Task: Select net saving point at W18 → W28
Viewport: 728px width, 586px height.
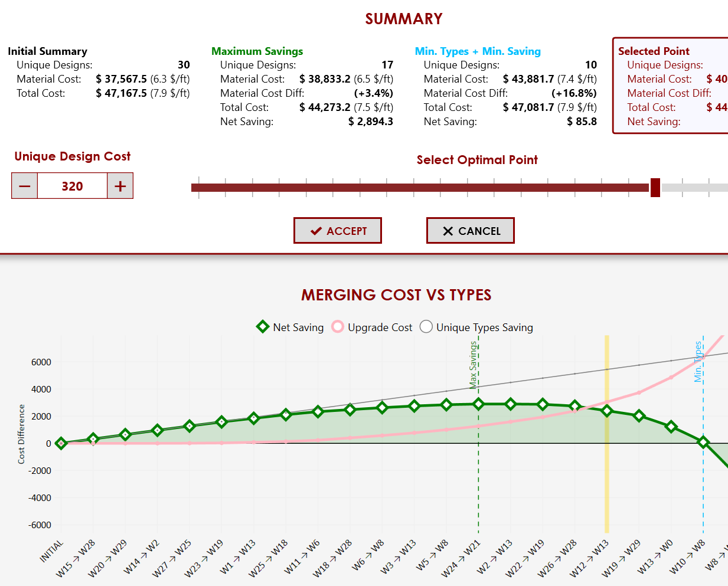Action: [x=350, y=409]
